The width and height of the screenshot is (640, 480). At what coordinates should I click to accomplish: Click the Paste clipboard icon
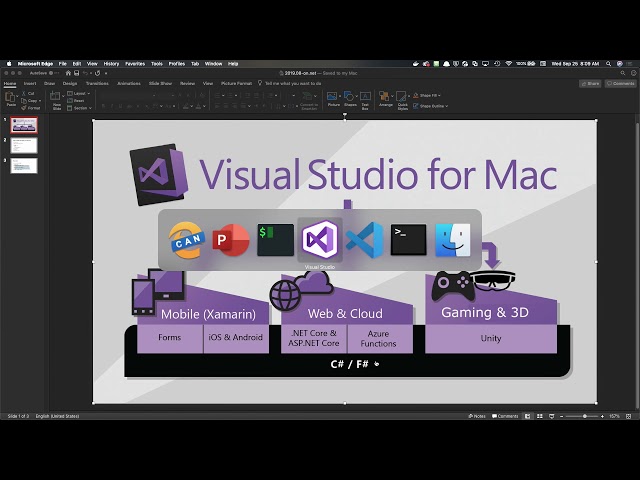pos(10,97)
